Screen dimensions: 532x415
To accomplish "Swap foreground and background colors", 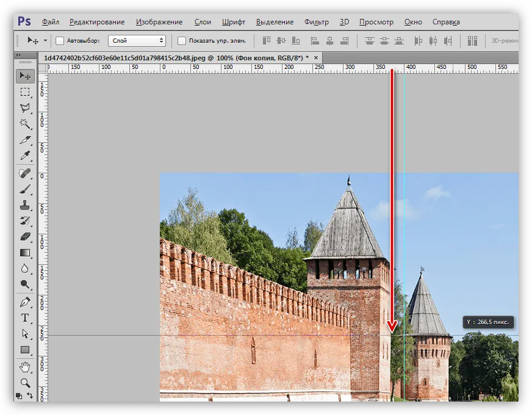I will point(30,395).
